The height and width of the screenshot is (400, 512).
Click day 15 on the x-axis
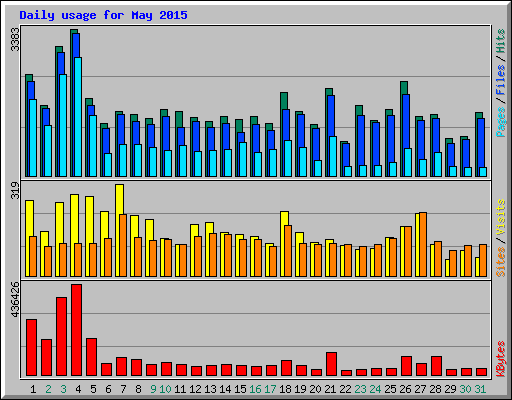[240, 389]
